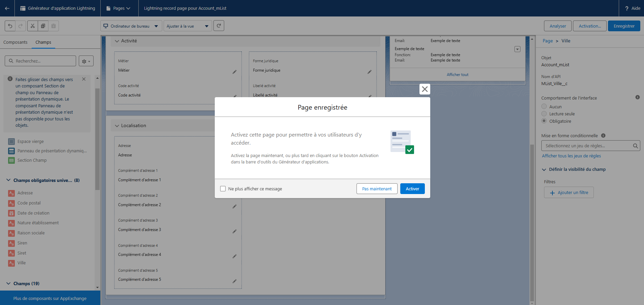The image size is (644, 305).
Task: Collapse the Activité section
Action: 117,41
